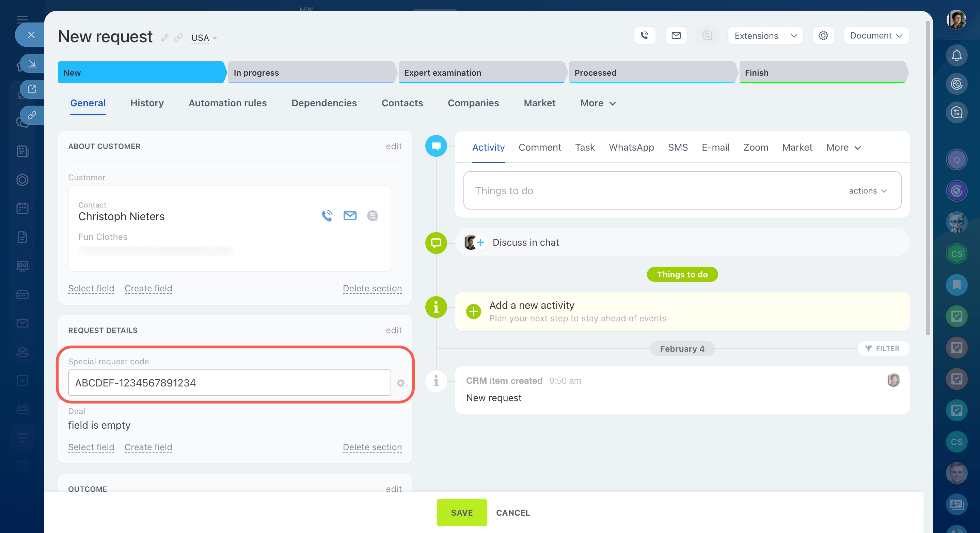Click gear icon beside Special request code field
Screen dimensions: 980x533
tap(400, 383)
